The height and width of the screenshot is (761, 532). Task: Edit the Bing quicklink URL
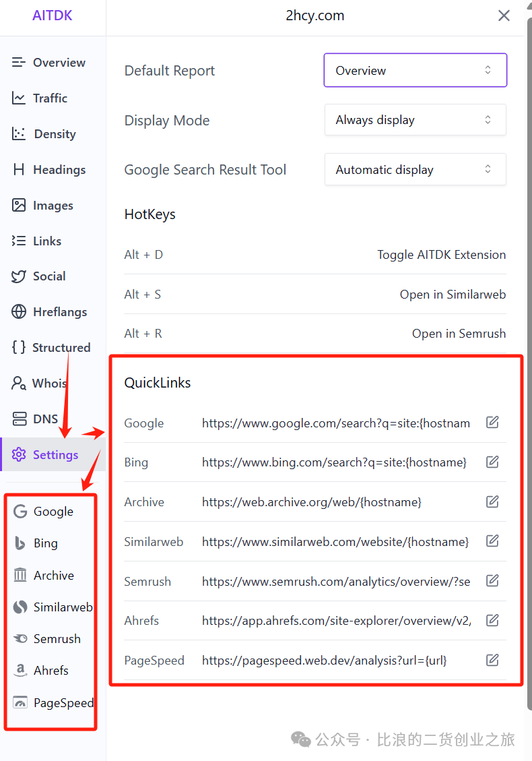tap(492, 462)
